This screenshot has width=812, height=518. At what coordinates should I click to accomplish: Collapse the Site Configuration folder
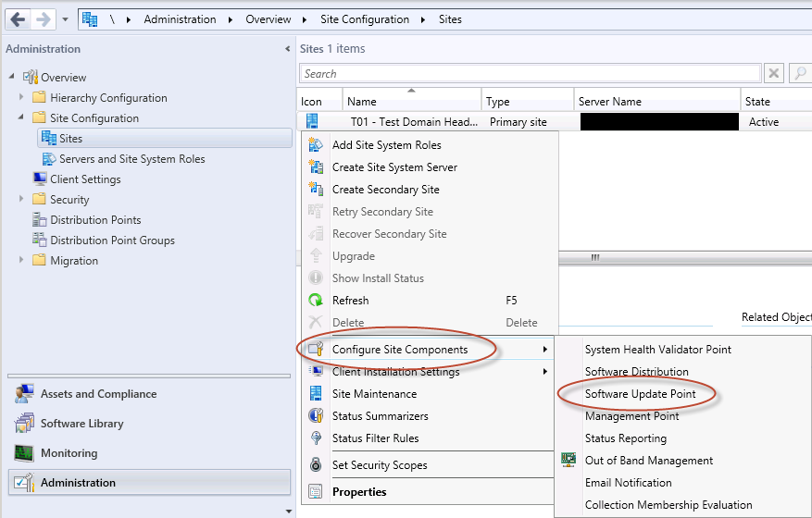pyautogui.click(x=21, y=117)
